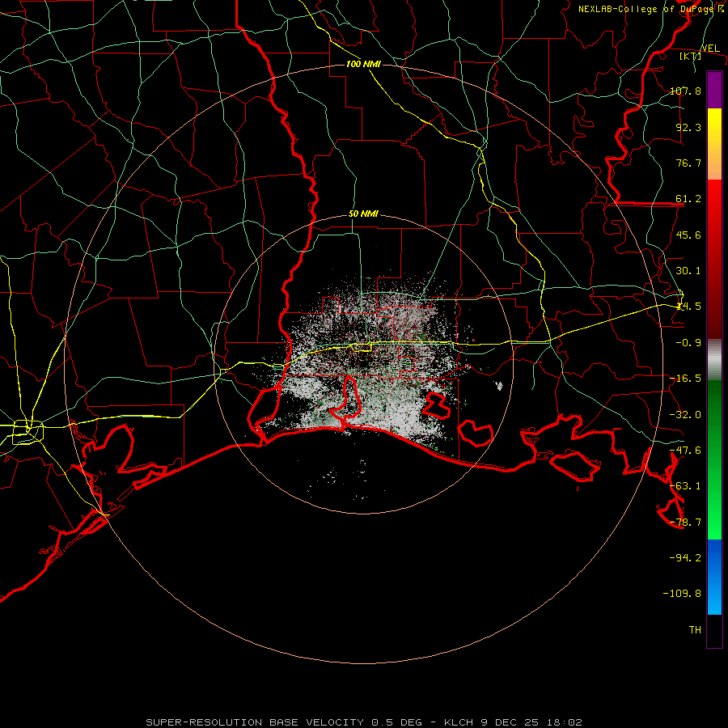Click the 61.2 value on velocity scale
Image resolution: width=728 pixels, height=728 pixels.
pos(688,199)
